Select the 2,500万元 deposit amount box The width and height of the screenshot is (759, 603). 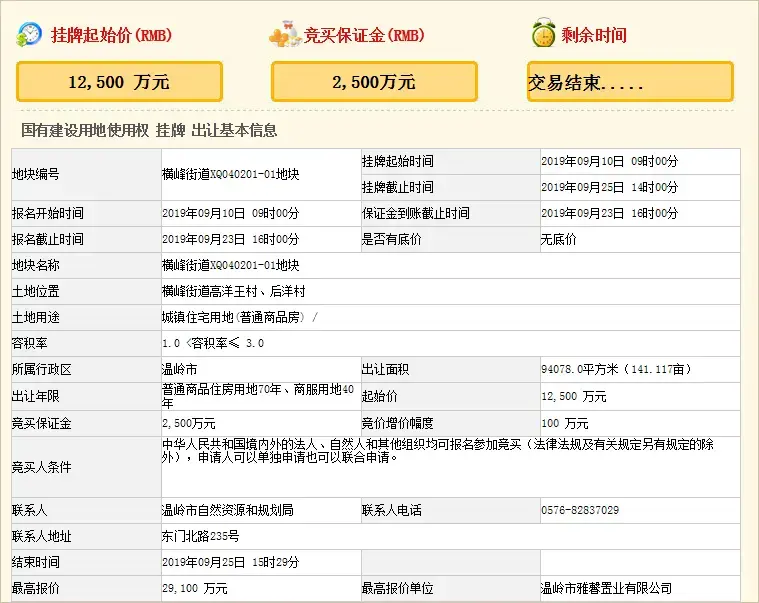(x=374, y=82)
